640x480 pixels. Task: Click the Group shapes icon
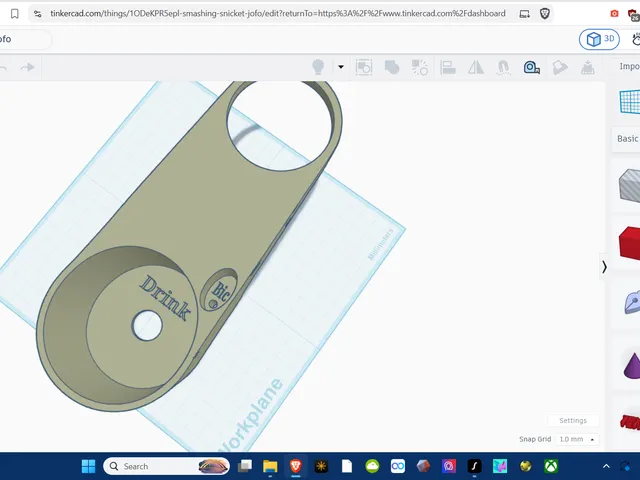coord(392,67)
